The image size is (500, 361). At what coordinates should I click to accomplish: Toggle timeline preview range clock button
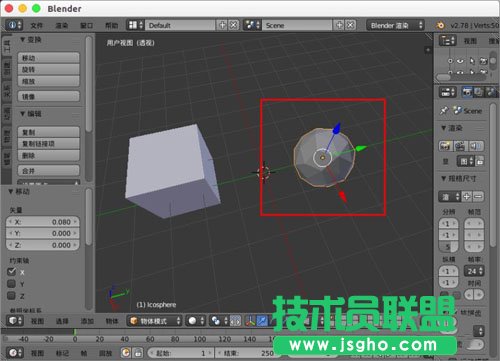(x=126, y=353)
